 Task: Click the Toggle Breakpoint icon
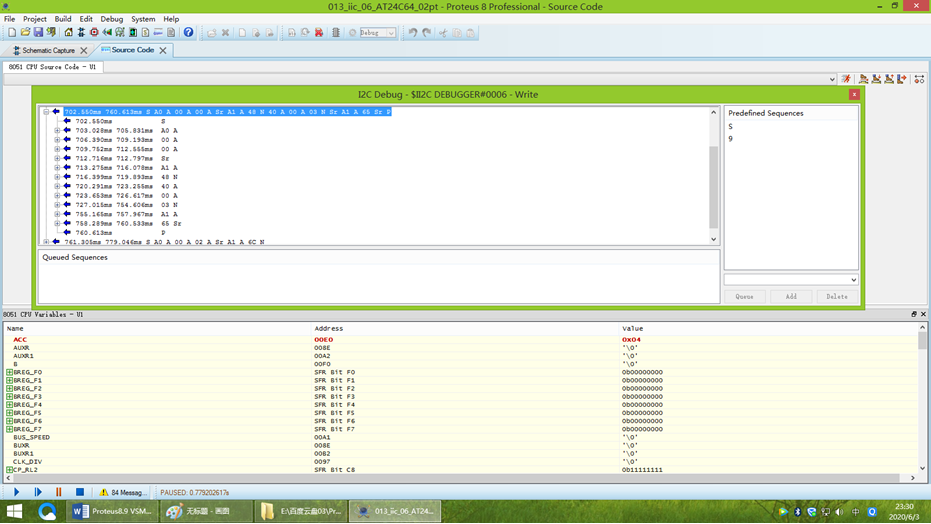tap(919, 79)
